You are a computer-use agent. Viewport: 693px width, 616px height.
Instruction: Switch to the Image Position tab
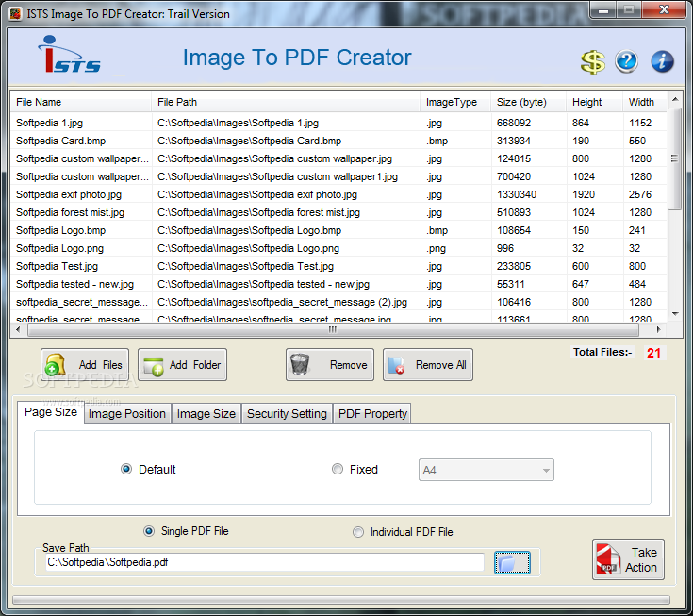coord(127,414)
